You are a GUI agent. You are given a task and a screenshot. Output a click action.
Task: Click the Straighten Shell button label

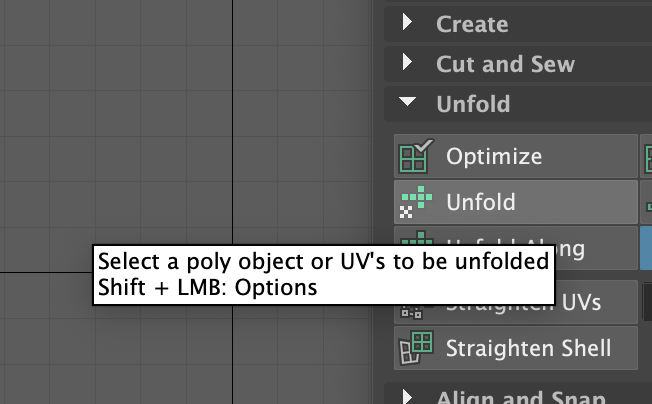click(529, 348)
